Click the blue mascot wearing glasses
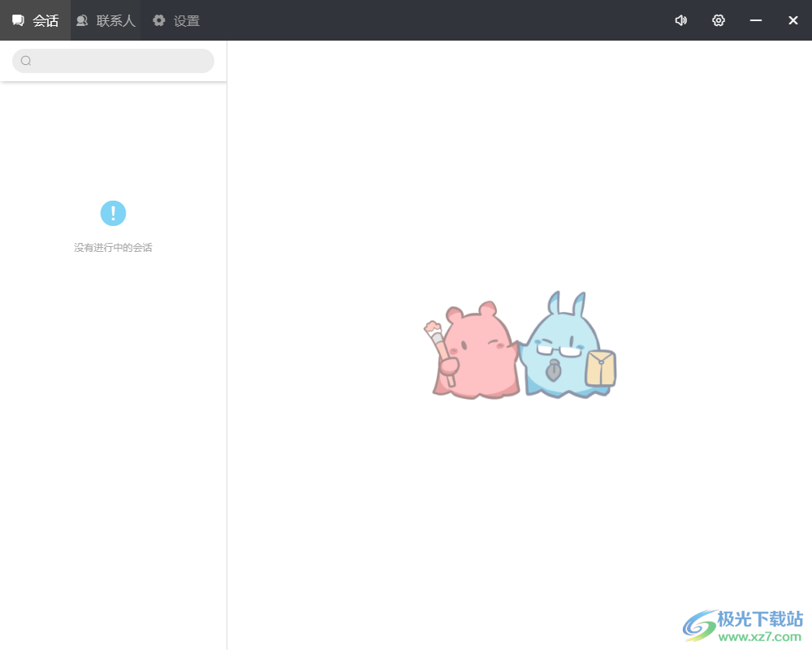 tap(560, 345)
